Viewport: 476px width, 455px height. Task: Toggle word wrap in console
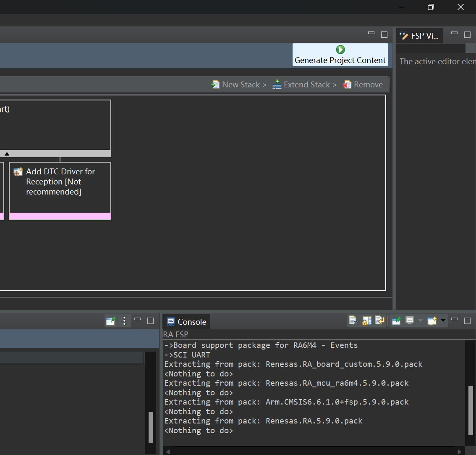click(379, 321)
